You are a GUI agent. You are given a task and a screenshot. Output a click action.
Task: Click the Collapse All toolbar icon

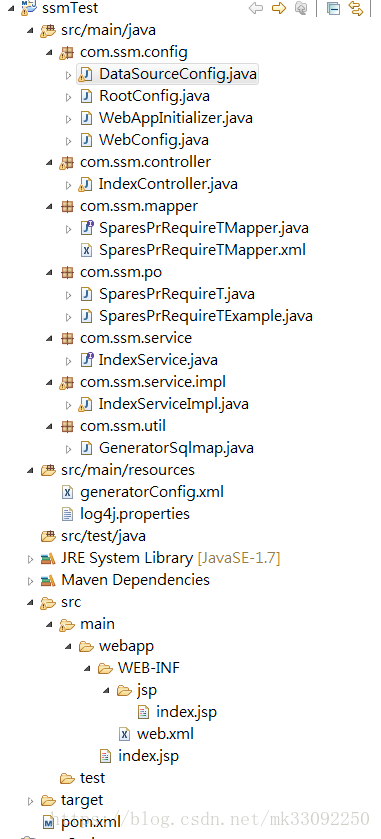click(333, 9)
